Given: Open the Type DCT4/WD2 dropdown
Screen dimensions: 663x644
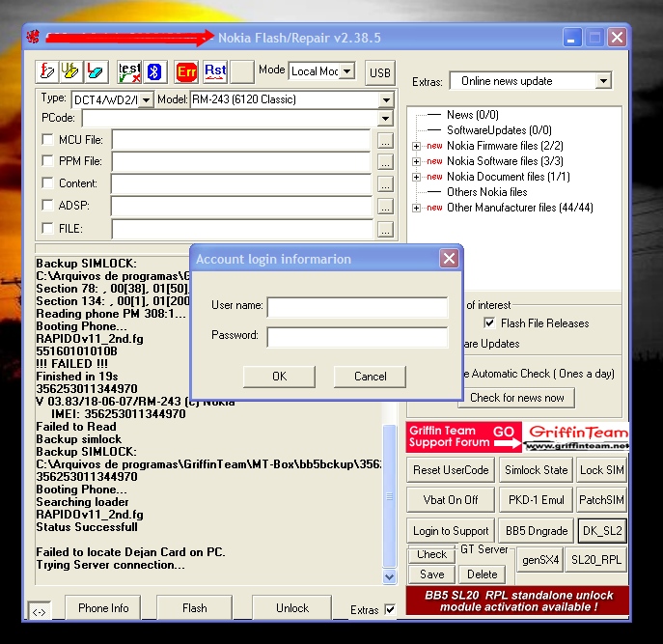Looking at the screenshot, I should point(146,99).
